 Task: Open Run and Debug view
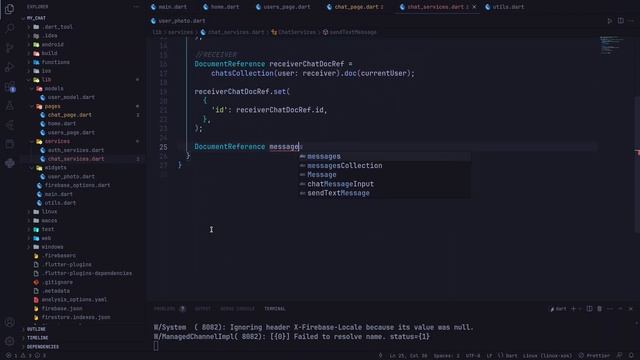9,67
